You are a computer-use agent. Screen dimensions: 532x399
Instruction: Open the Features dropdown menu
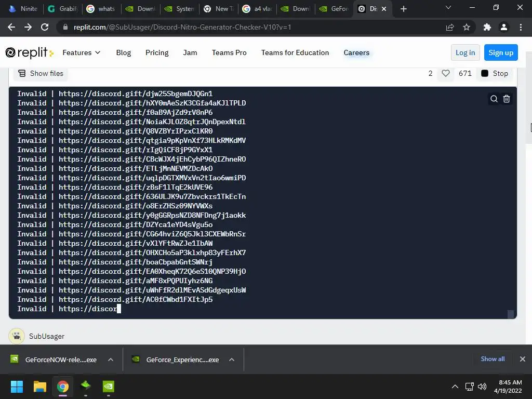(x=82, y=52)
